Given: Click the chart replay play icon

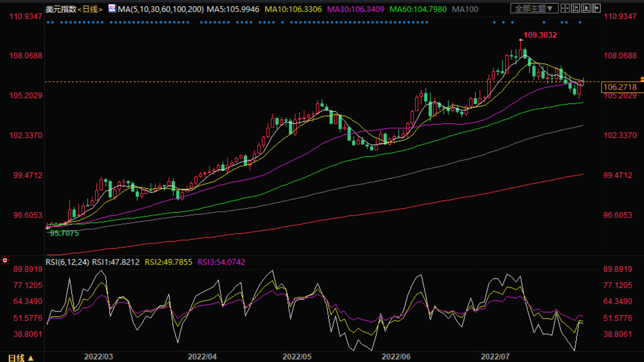Looking at the screenshot, I should coord(586,9).
